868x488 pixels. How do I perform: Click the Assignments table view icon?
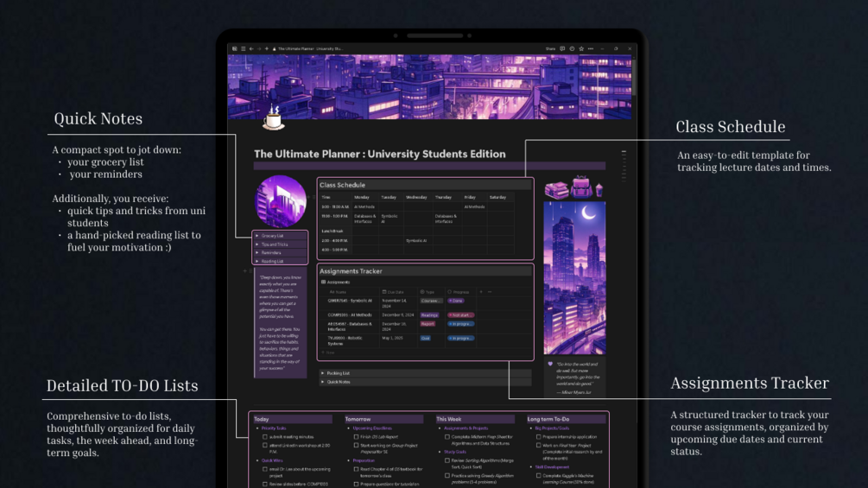pyautogui.click(x=323, y=282)
